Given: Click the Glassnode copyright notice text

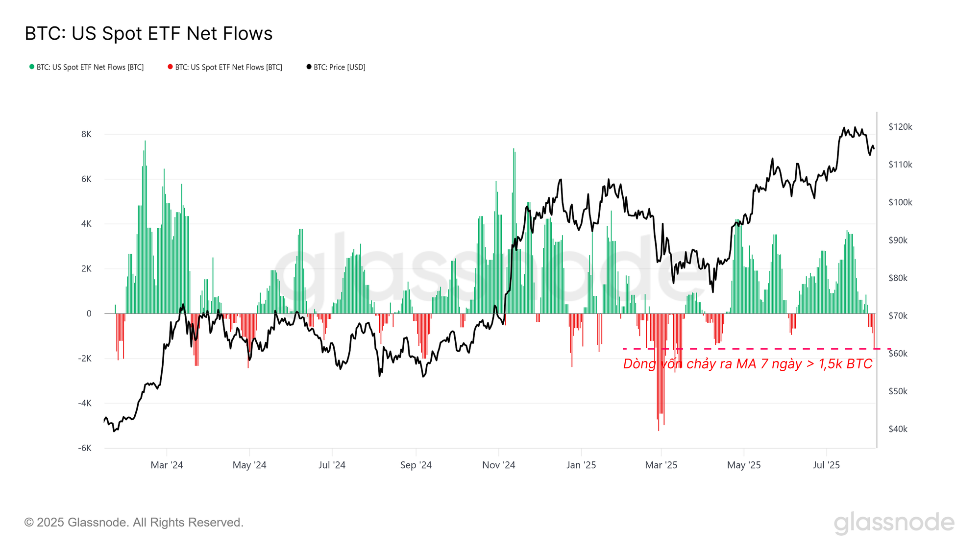Looking at the screenshot, I should pyautogui.click(x=134, y=523).
